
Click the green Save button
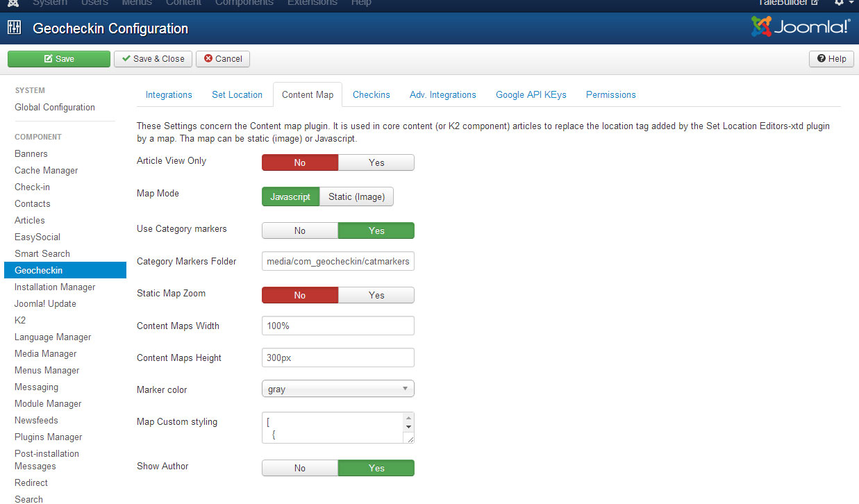click(x=59, y=59)
